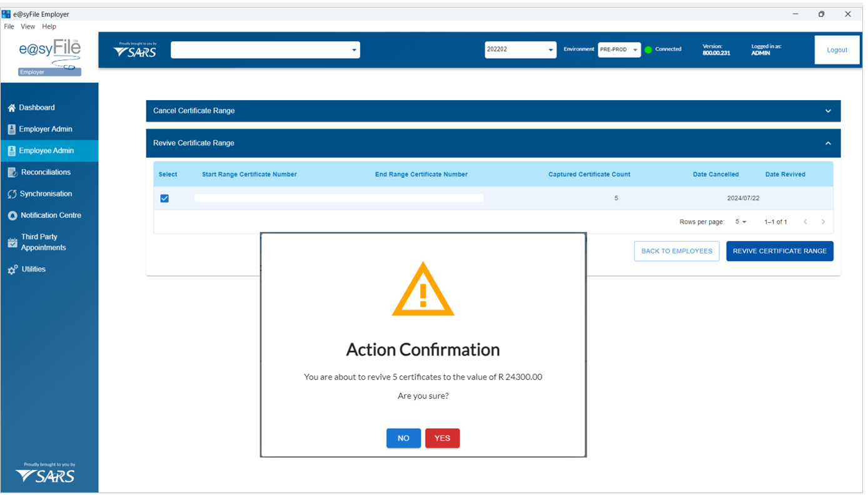868x495 pixels.
Task: Click the Dashboard home icon in sidebar
Action: [x=11, y=108]
